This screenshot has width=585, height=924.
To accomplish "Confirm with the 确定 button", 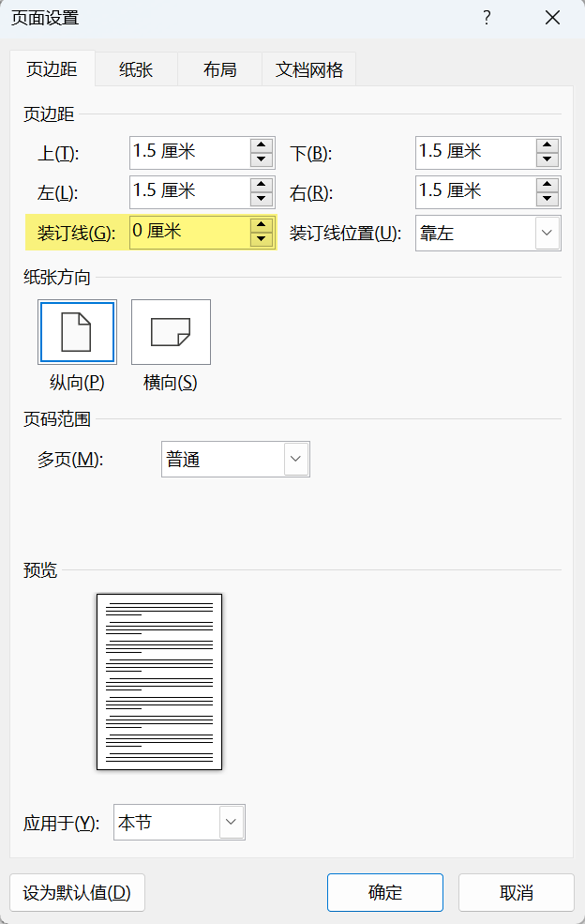I will pos(385,893).
